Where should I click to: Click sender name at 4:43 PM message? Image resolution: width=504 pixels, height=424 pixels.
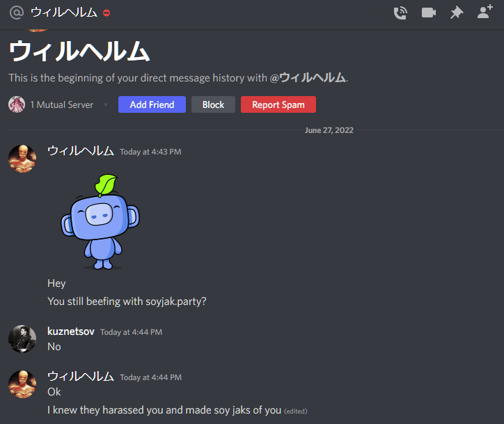tap(80, 151)
